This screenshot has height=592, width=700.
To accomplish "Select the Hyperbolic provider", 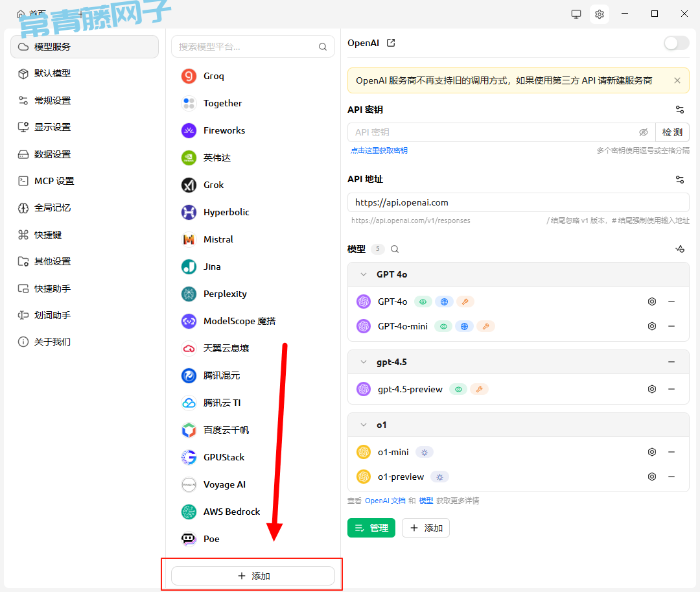I will pos(253,213).
